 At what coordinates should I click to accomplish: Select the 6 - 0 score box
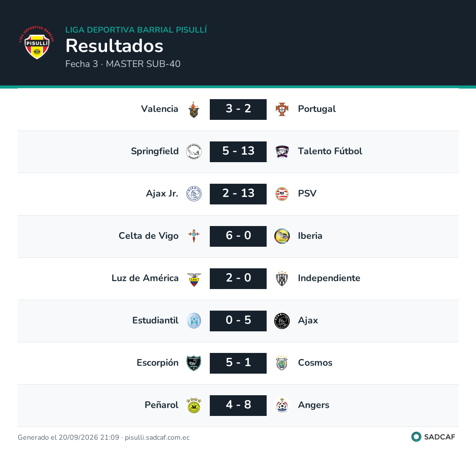pos(238,236)
